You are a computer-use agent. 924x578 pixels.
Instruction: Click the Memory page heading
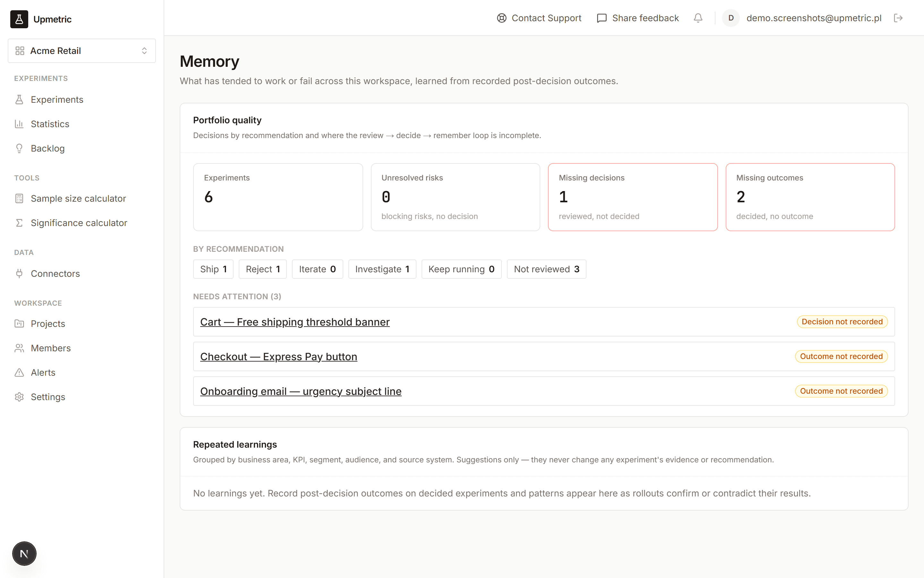click(x=209, y=62)
